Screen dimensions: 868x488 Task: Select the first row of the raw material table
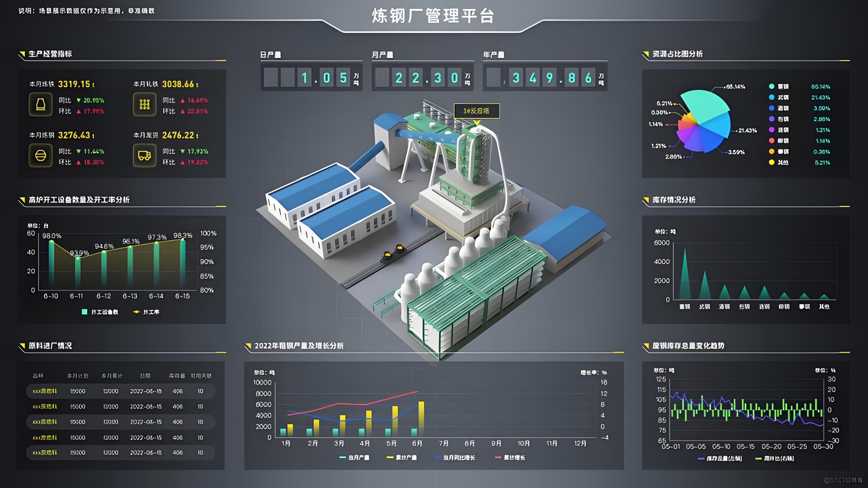click(x=120, y=391)
